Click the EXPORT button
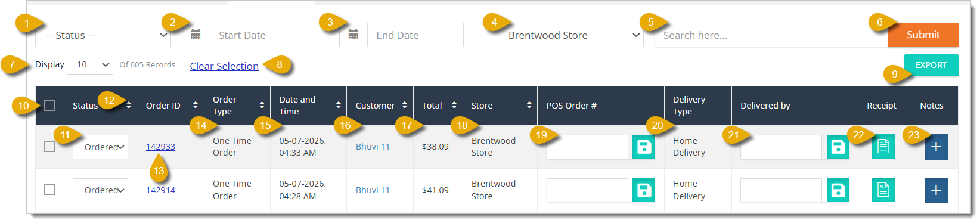This screenshot has height=223, width=980. pyautogui.click(x=931, y=65)
